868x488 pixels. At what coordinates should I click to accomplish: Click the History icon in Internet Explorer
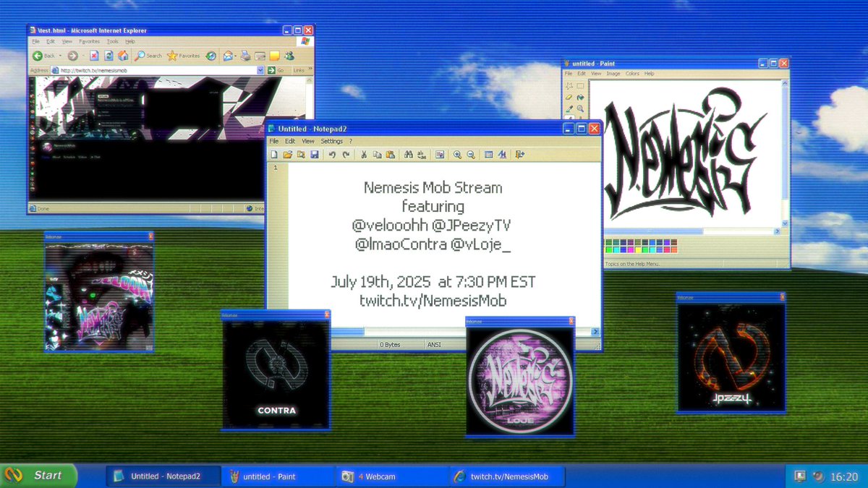click(x=211, y=56)
